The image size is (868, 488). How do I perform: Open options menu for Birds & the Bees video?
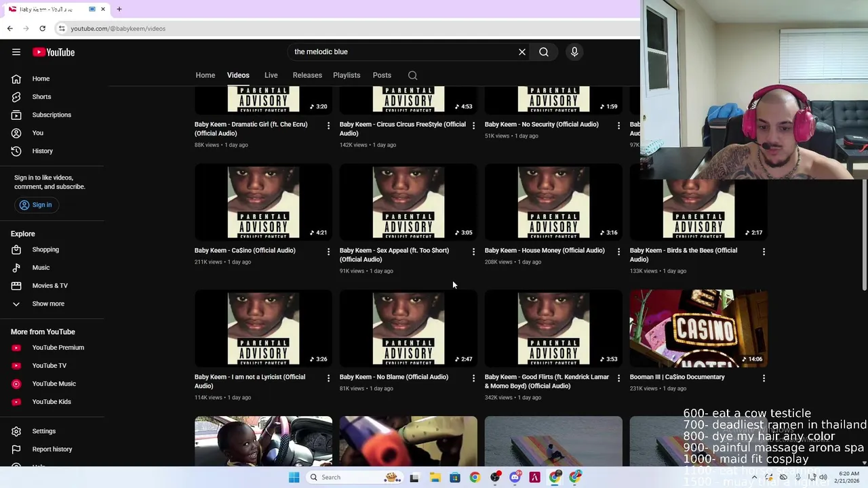coord(764,251)
